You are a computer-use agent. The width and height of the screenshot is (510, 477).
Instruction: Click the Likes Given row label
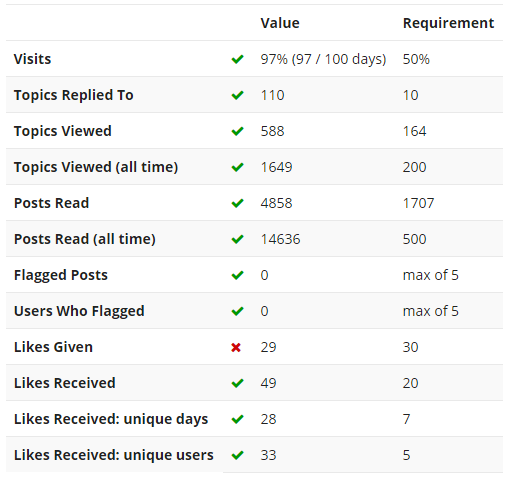(x=53, y=347)
